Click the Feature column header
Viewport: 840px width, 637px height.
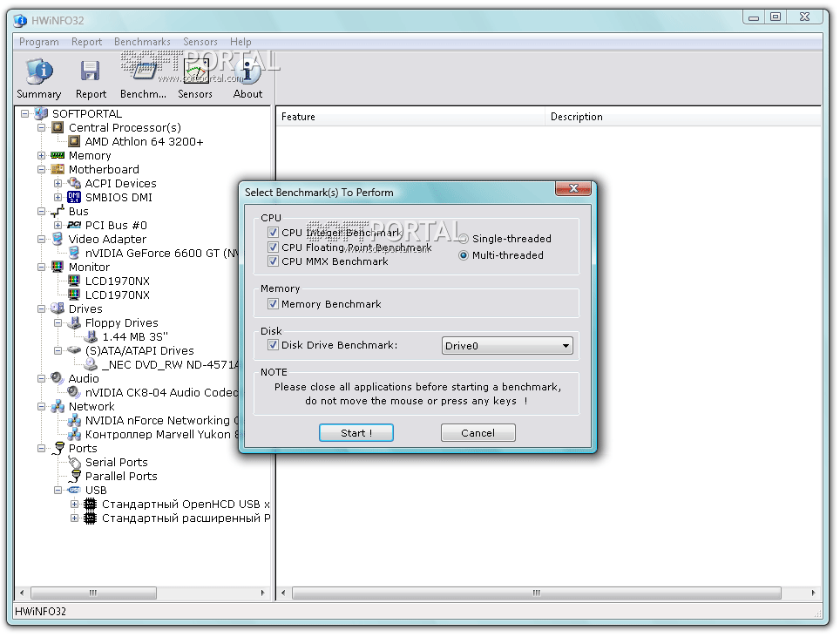coord(410,117)
